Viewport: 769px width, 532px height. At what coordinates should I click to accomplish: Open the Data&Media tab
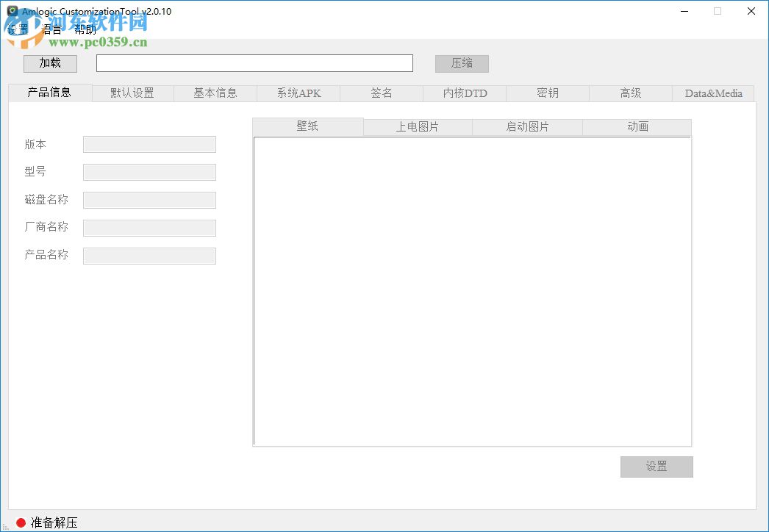(x=713, y=93)
